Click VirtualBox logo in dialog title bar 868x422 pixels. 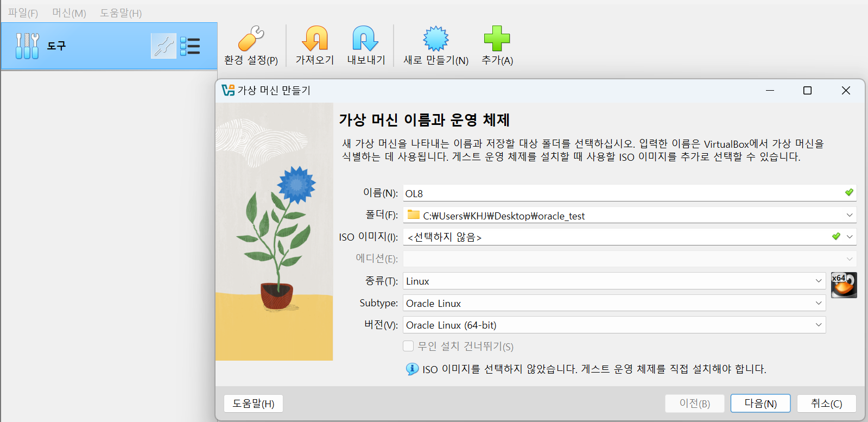point(228,90)
